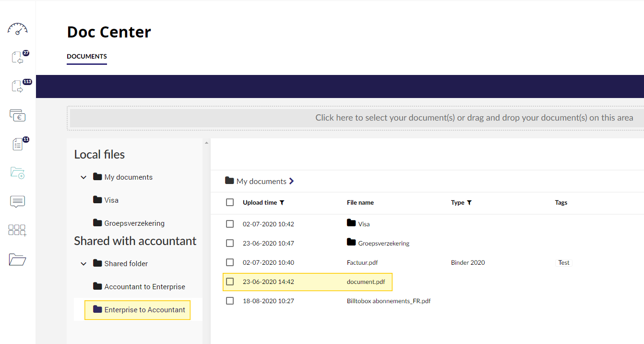Click upload time 18-08-2020 10:27
The width and height of the screenshot is (644, 344).
268,301
